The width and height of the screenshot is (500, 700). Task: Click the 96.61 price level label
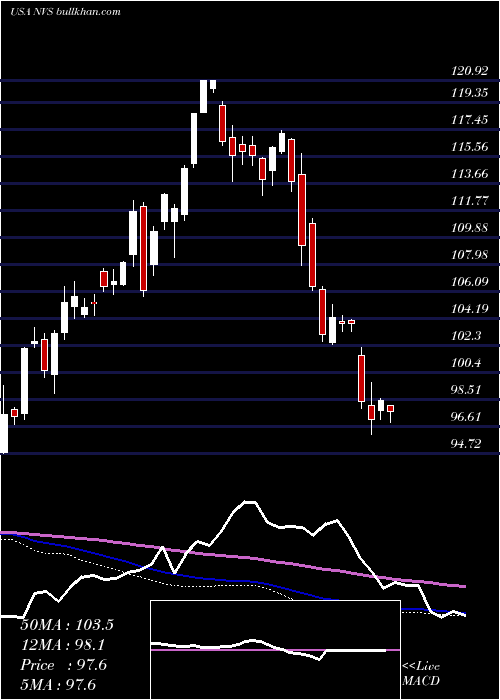466,417
